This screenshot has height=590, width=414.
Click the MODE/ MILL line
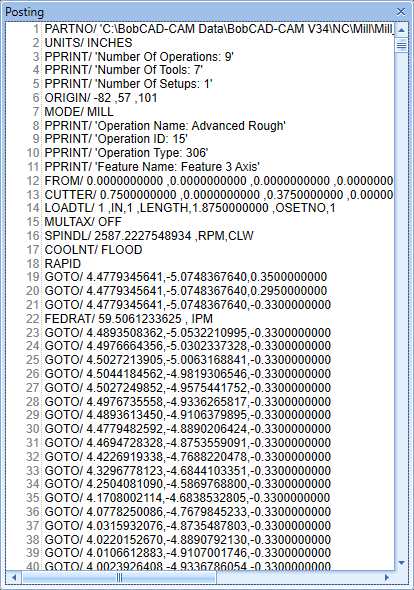point(79,112)
